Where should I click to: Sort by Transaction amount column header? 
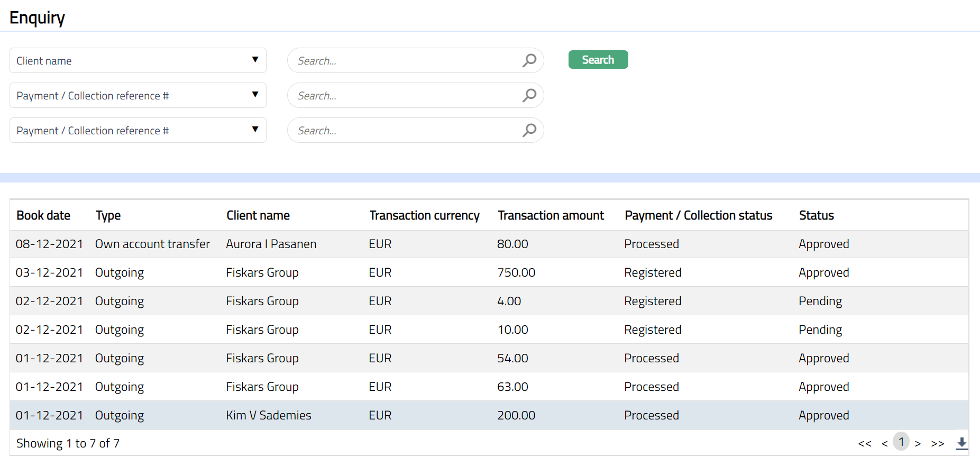pos(551,215)
